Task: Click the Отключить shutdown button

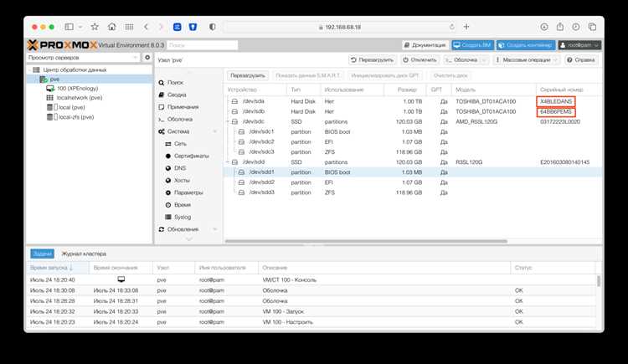Action: (420, 60)
